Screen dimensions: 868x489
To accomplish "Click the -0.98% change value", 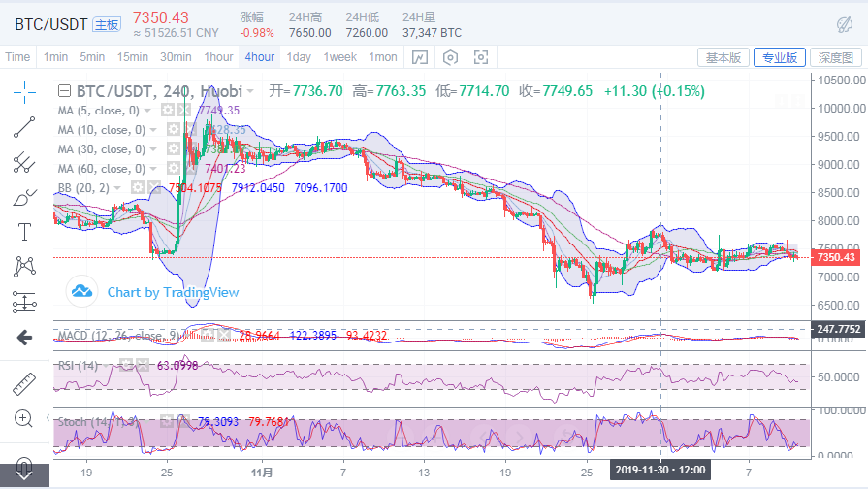I will (x=257, y=33).
